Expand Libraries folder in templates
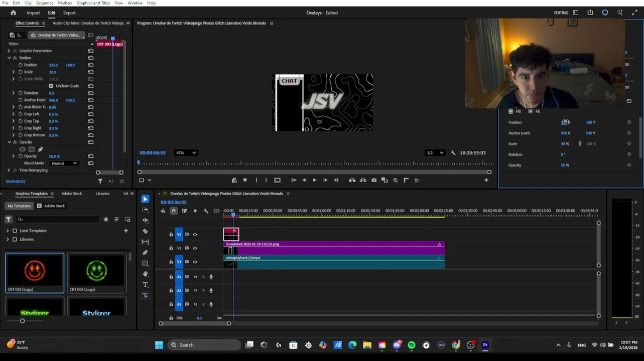This screenshot has width=644, height=361. [8, 239]
